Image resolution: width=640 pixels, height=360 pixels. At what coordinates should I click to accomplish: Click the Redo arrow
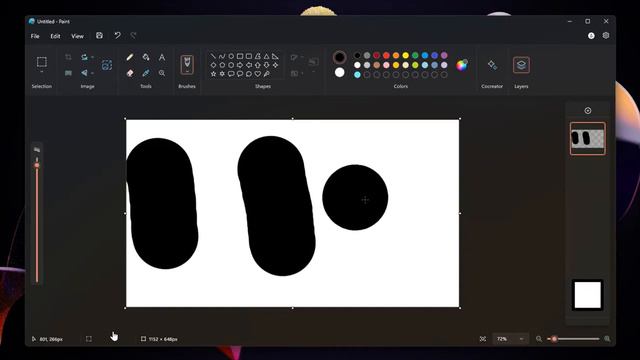pyautogui.click(x=133, y=36)
